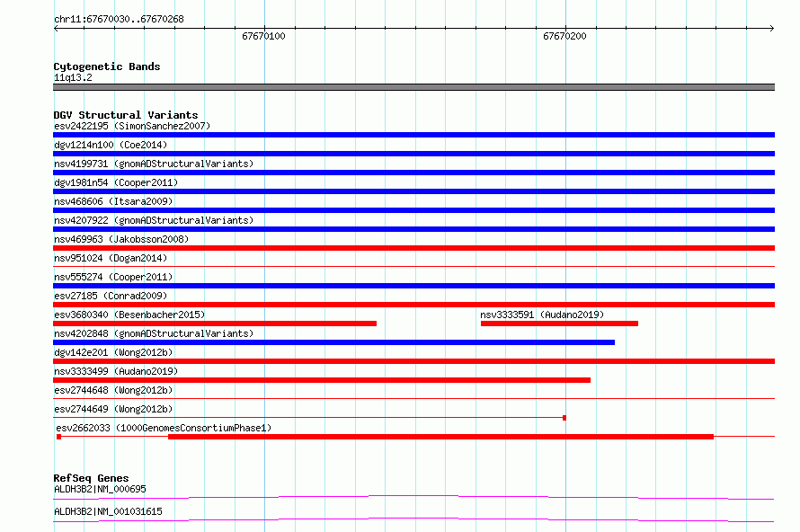800x532 pixels.
Task: Click the right arrow end of the ruler
Action: click(772, 28)
